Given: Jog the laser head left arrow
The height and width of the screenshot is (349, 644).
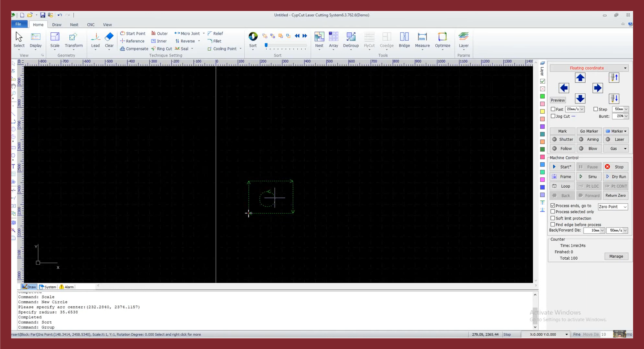Looking at the screenshot, I should tap(564, 88).
